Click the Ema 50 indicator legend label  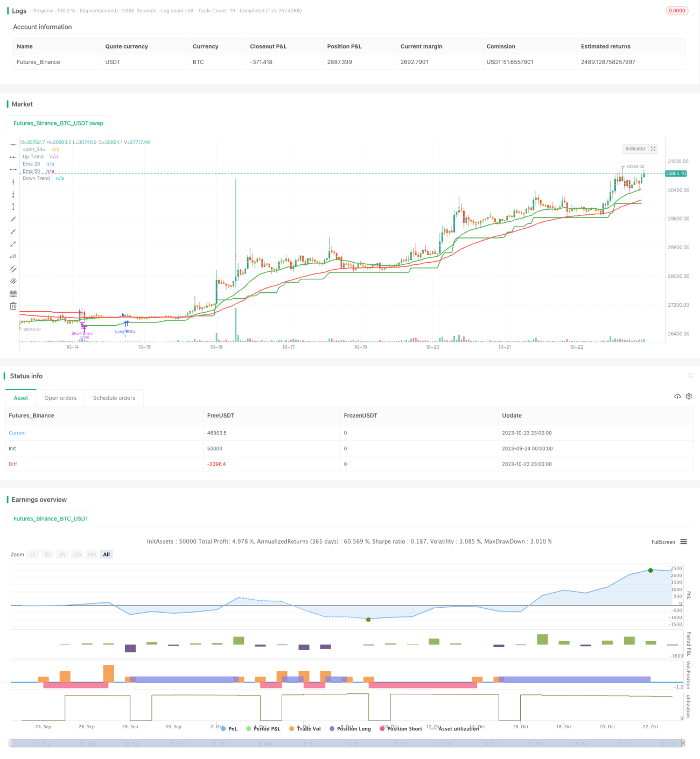31,171
